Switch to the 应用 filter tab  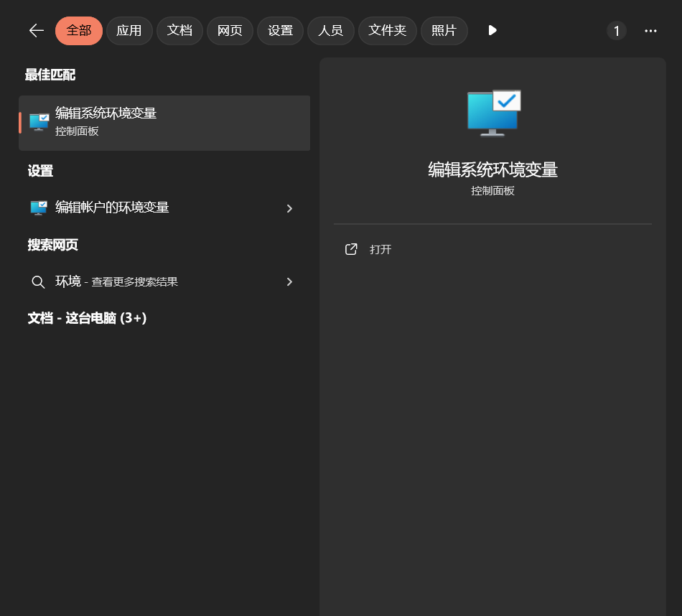(x=129, y=30)
